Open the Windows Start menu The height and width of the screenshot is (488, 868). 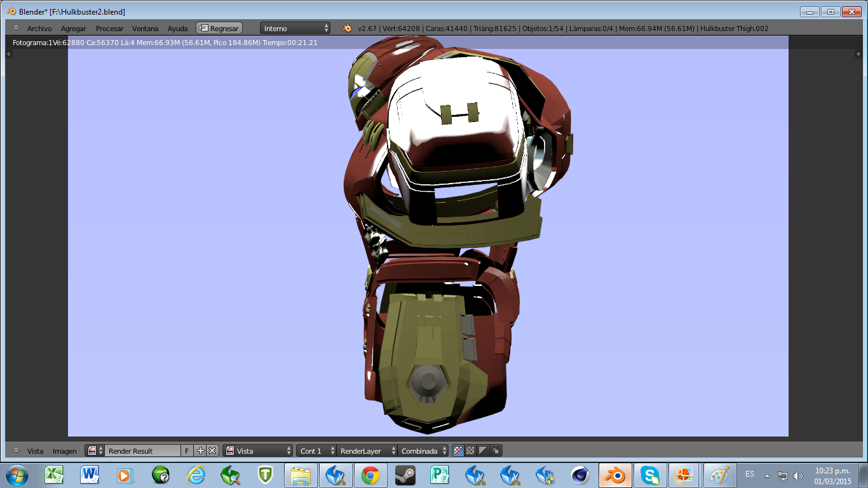(17, 475)
